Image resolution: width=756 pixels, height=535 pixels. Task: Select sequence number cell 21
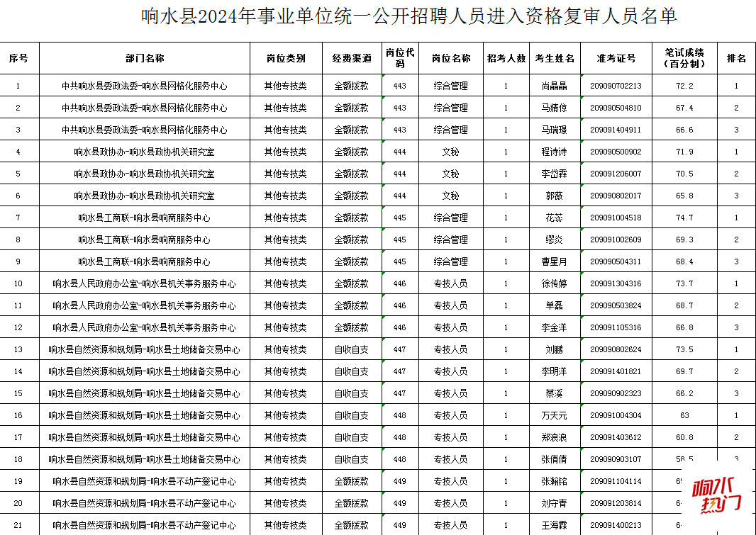tap(18, 526)
